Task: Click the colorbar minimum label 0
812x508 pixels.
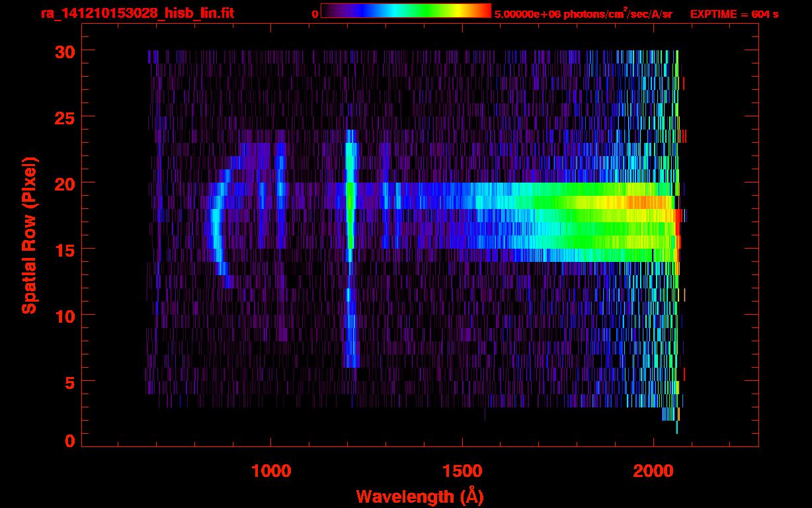Action: click(315, 13)
